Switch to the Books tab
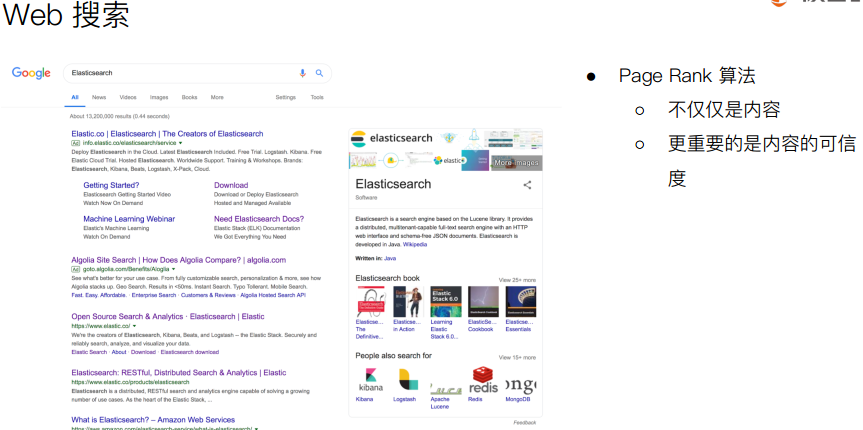863x430 pixels. coord(189,97)
